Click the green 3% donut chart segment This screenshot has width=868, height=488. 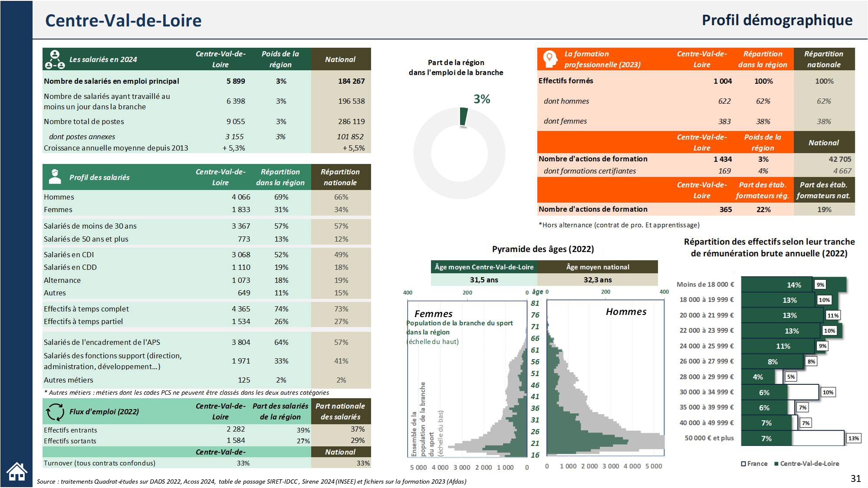(464, 116)
